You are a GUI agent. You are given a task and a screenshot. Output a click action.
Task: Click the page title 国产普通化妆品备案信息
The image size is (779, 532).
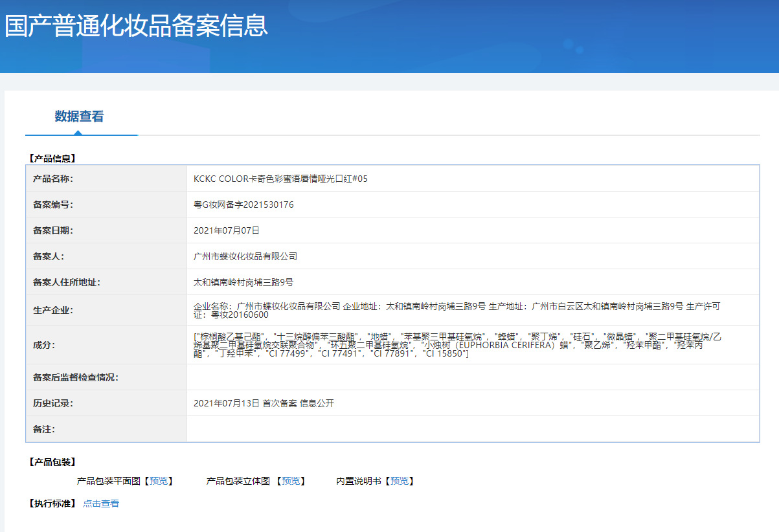136,26
